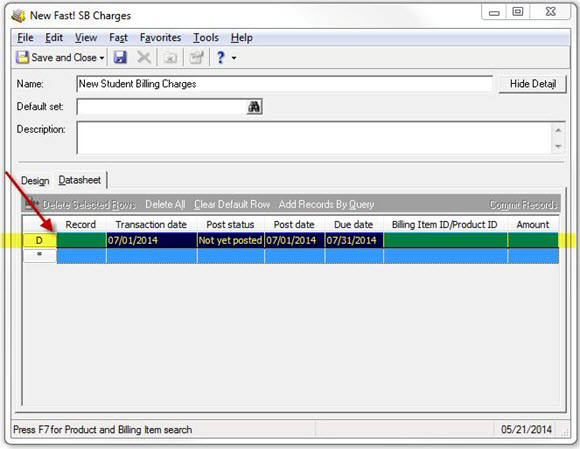Maximize the New Fast! SB Charges window
Viewport: 580px width, 449px height.
(517, 12)
